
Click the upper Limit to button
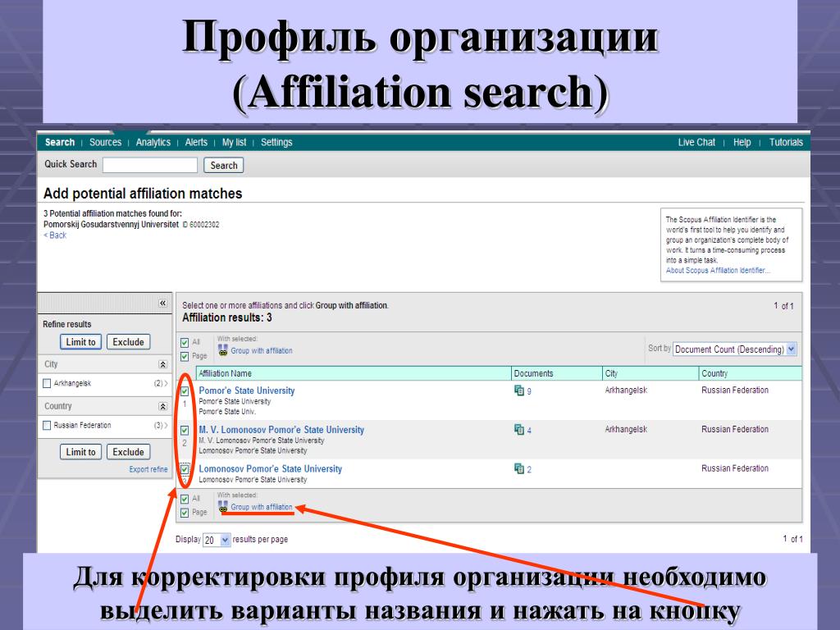(x=81, y=342)
